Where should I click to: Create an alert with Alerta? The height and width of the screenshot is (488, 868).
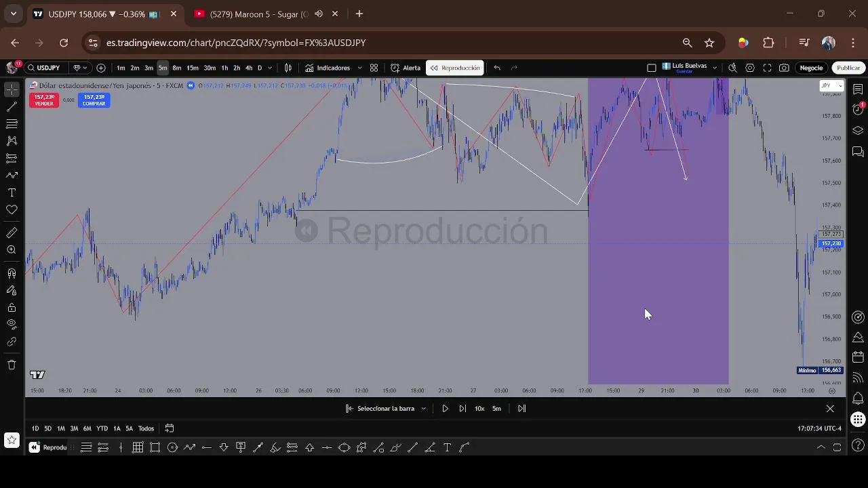406,68
